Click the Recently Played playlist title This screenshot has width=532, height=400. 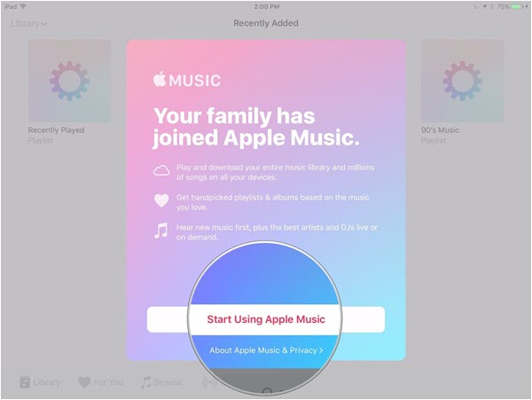coord(56,130)
